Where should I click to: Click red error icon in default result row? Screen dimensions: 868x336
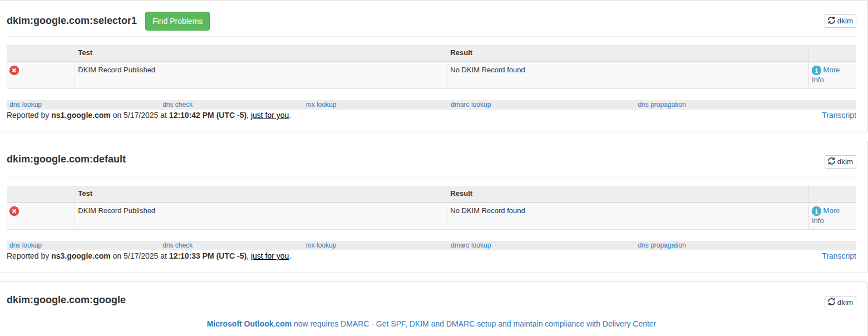tap(14, 211)
